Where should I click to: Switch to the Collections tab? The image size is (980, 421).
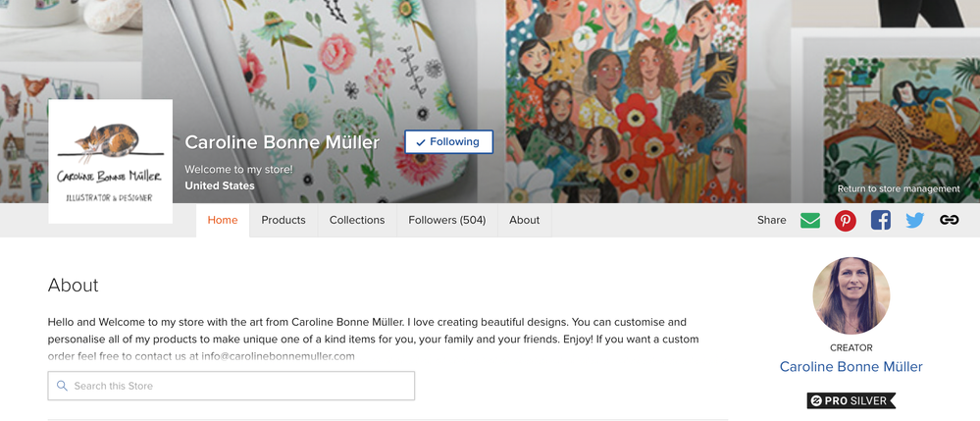[x=357, y=220]
